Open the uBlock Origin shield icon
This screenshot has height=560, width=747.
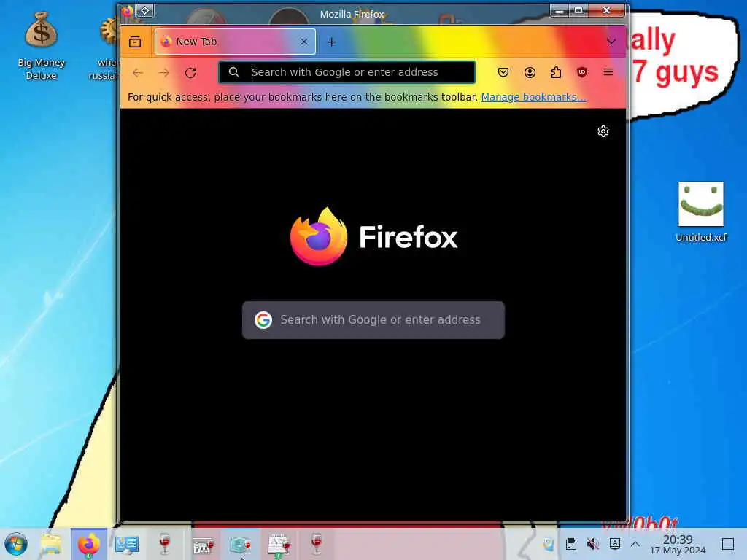(581, 72)
